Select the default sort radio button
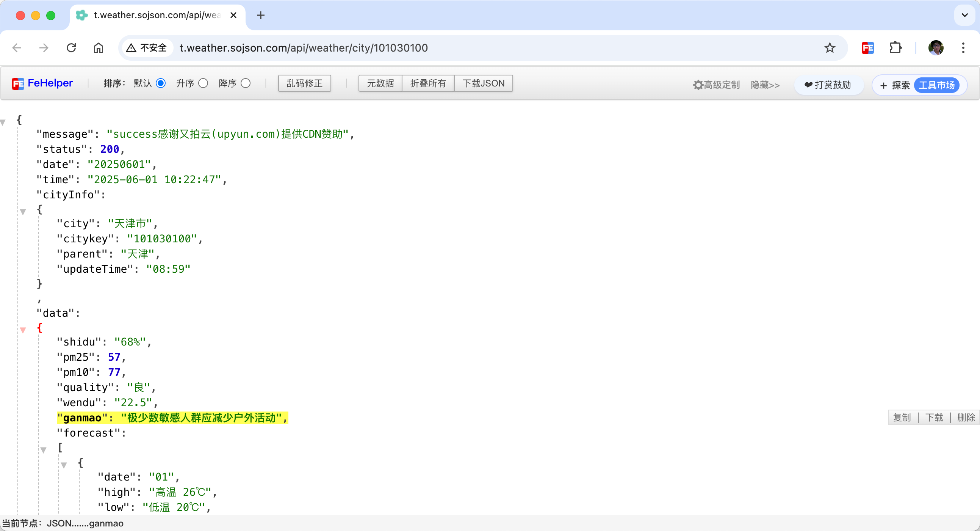The width and height of the screenshot is (980, 531). (x=161, y=83)
